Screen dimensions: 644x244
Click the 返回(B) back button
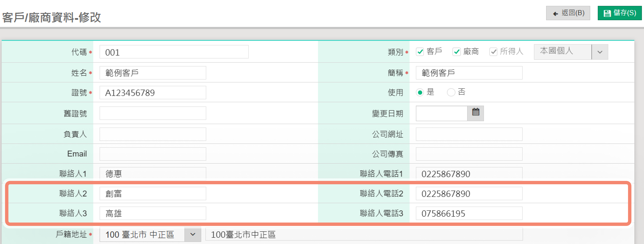point(568,13)
